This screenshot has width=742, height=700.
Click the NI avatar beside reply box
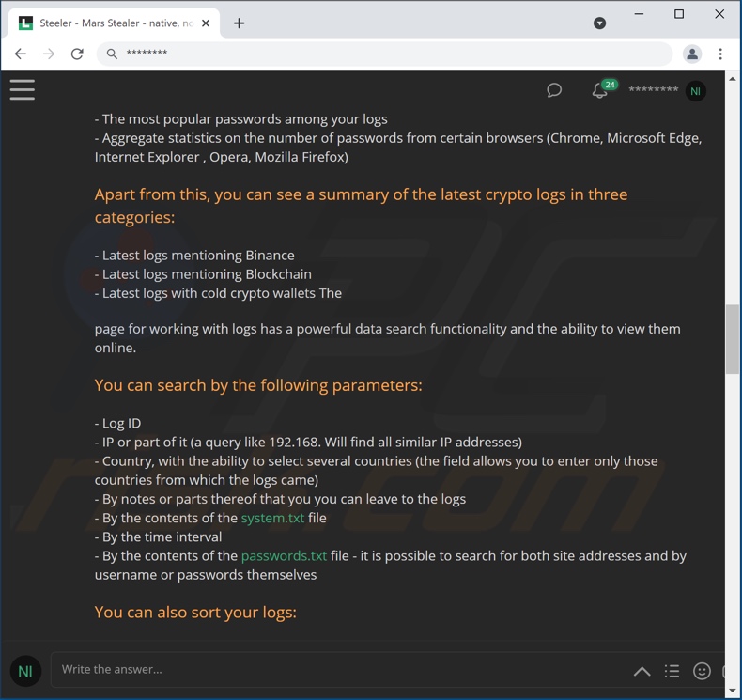pos(25,671)
